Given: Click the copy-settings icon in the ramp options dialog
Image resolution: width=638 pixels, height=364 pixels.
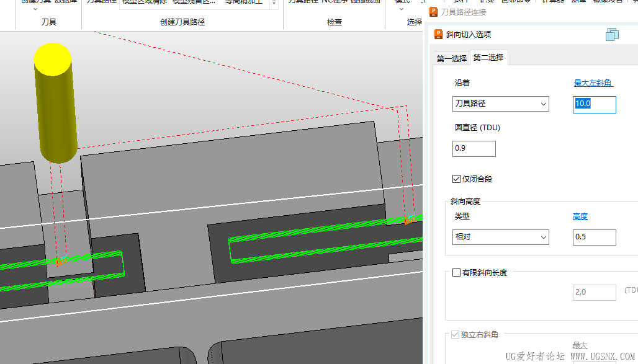Looking at the screenshot, I should pyautogui.click(x=612, y=35).
